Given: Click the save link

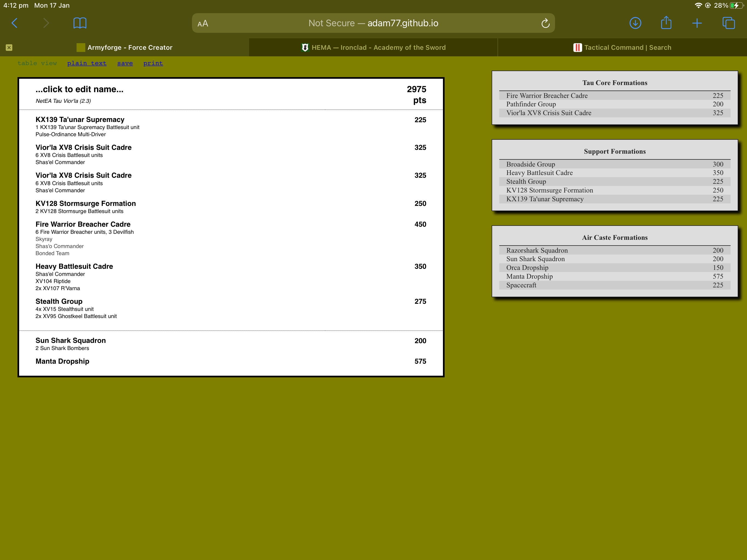Looking at the screenshot, I should [x=125, y=63].
